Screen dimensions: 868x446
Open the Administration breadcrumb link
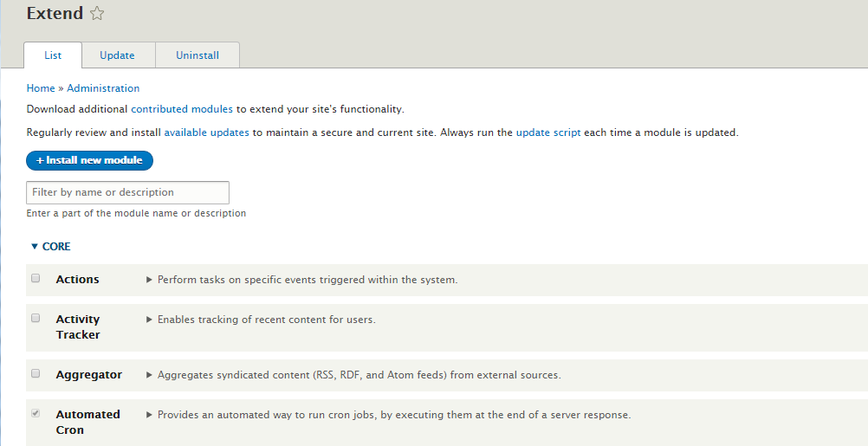point(103,88)
